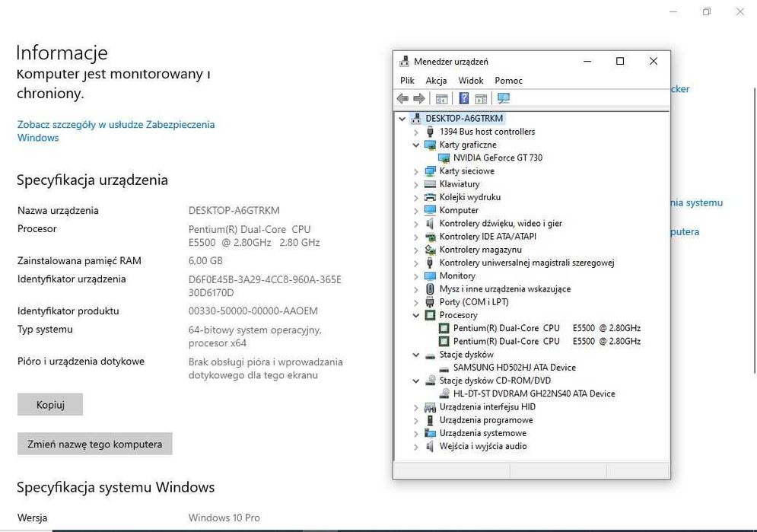The image size is (757, 532).
Task: Open the Plik menu
Action: (x=407, y=81)
